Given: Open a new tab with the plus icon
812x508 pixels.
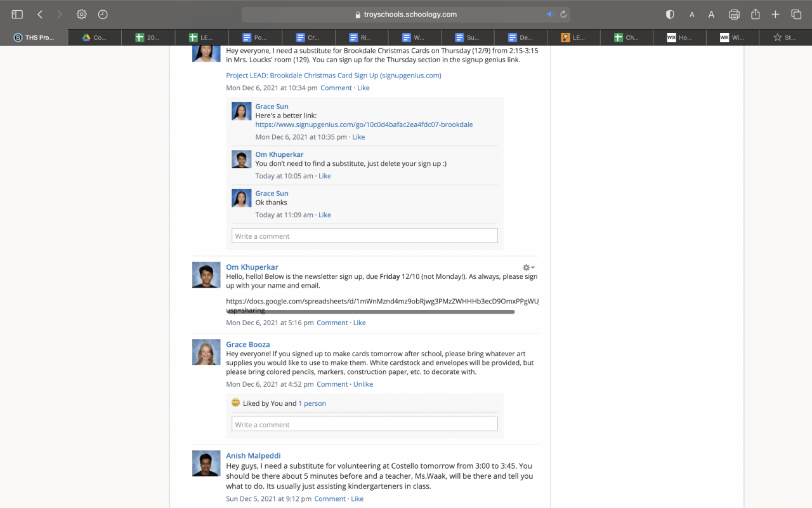Looking at the screenshot, I should [x=775, y=14].
